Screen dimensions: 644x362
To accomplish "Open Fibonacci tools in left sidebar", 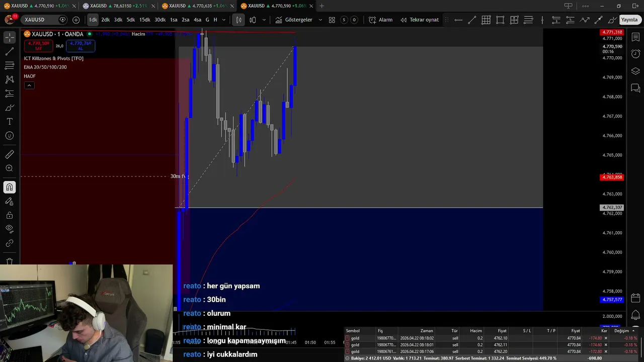I will (10, 66).
